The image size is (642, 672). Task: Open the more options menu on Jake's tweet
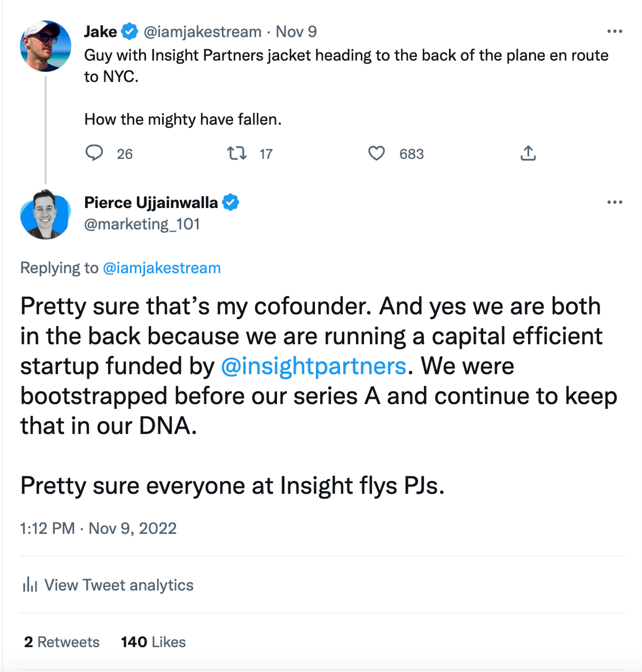click(614, 31)
